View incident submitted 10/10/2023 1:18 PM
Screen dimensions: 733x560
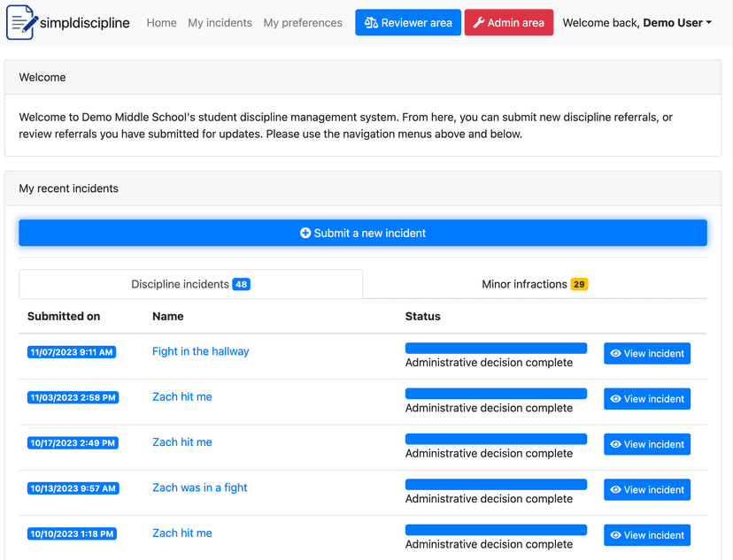pyautogui.click(x=646, y=535)
